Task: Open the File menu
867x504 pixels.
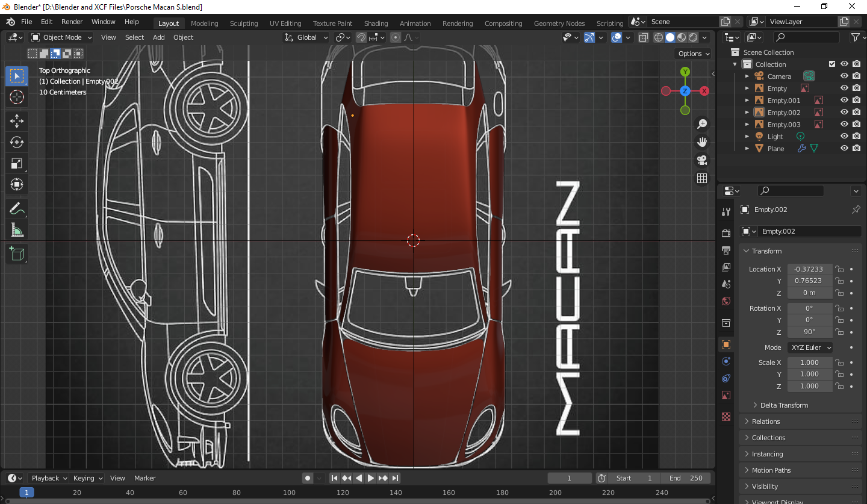Action: 26,22
